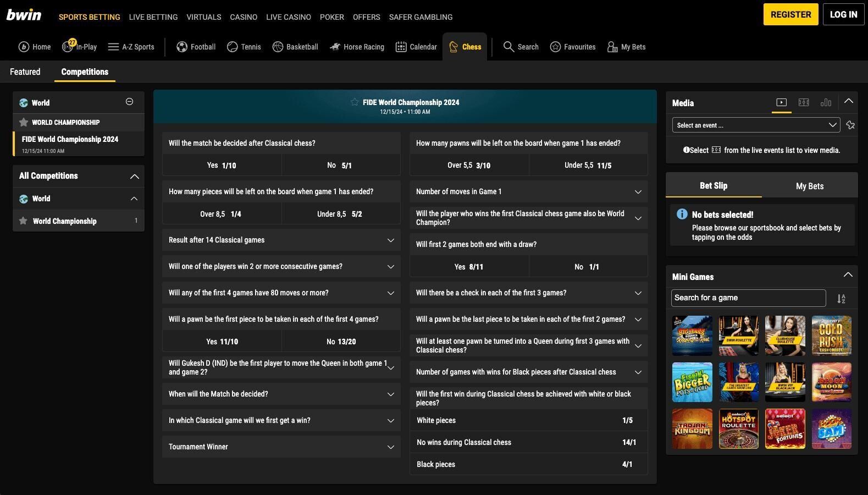Open A-Z Sports list

(131, 47)
